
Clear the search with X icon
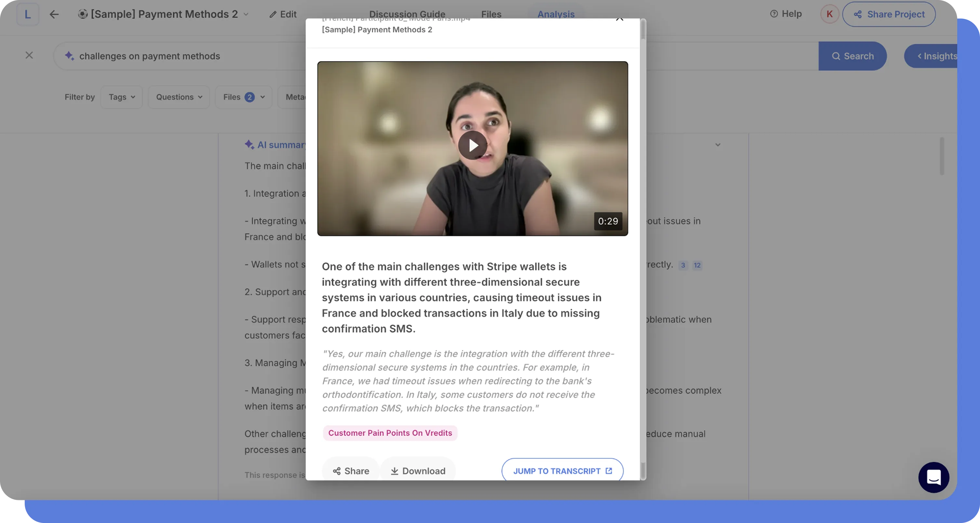pyautogui.click(x=29, y=56)
